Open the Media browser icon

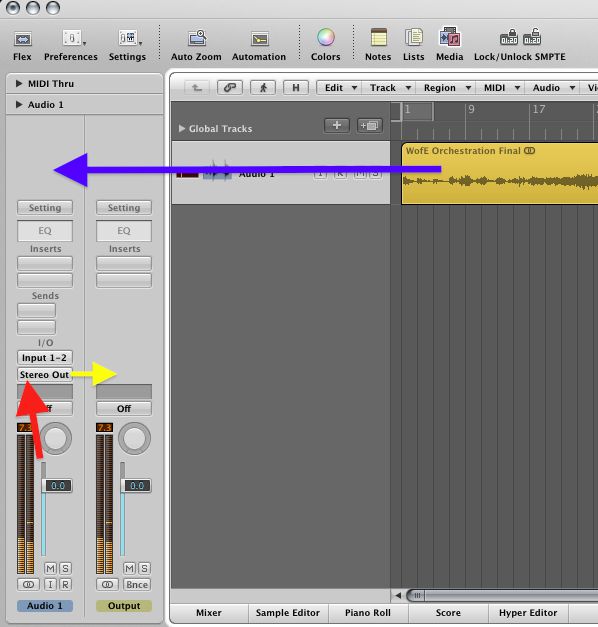(x=450, y=38)
